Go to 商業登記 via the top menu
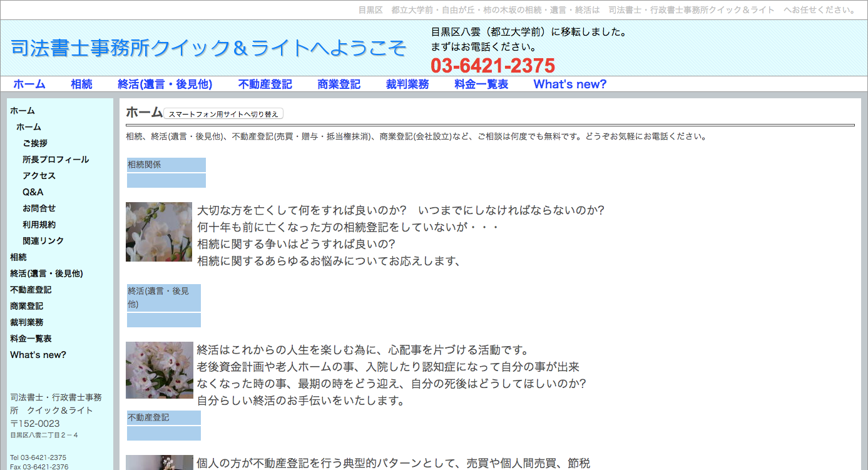This screenshot has width=868, height=470. point(339,83)
